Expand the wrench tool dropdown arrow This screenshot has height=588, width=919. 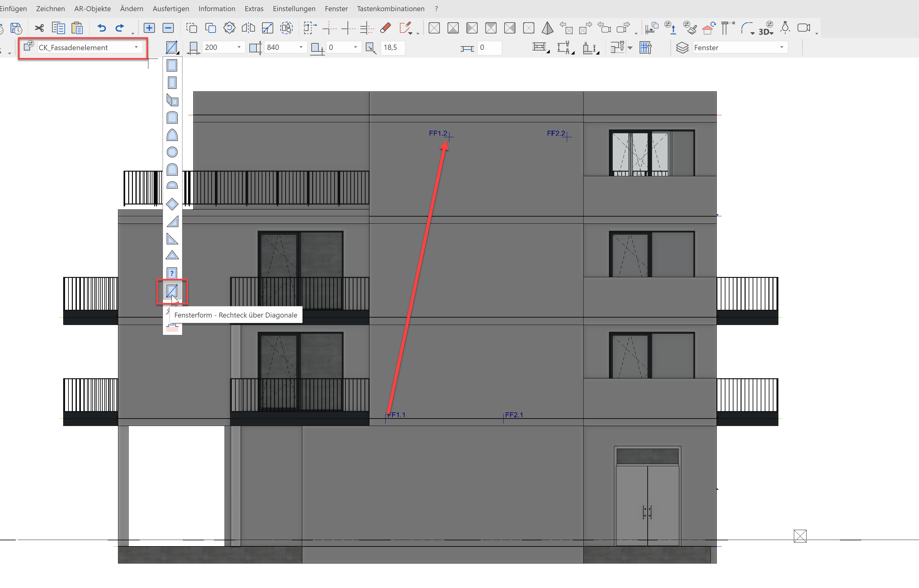[x=630, y=48]
